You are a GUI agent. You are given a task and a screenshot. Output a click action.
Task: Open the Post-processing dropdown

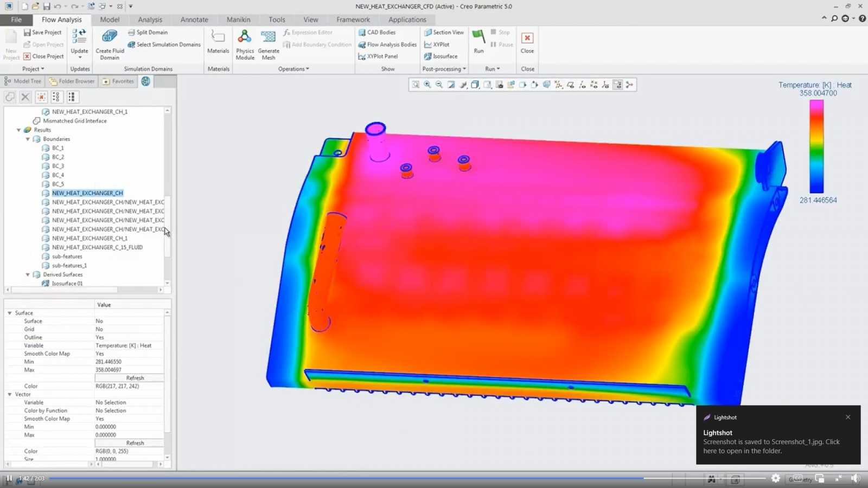(x=444, y=69)
